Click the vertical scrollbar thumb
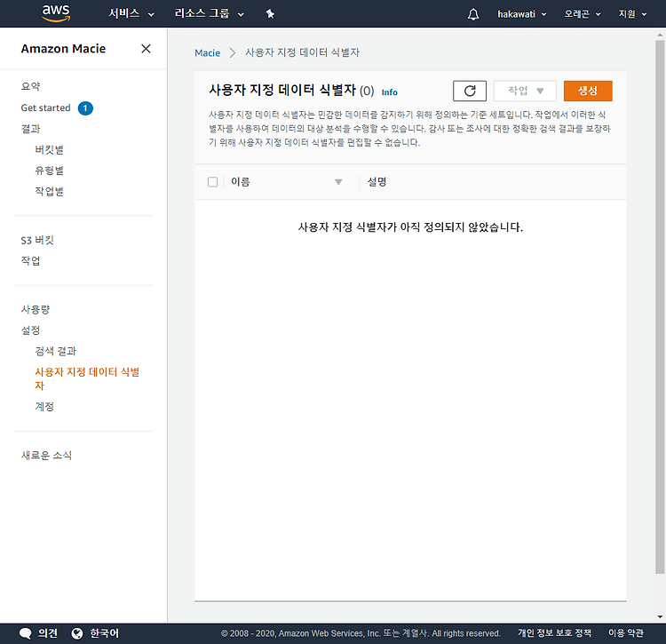 coord(660,307)
